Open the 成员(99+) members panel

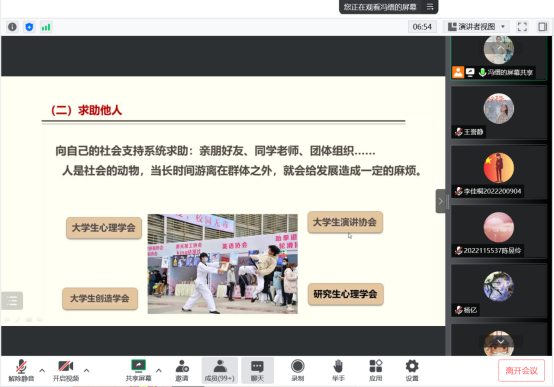tap(220, 370)
